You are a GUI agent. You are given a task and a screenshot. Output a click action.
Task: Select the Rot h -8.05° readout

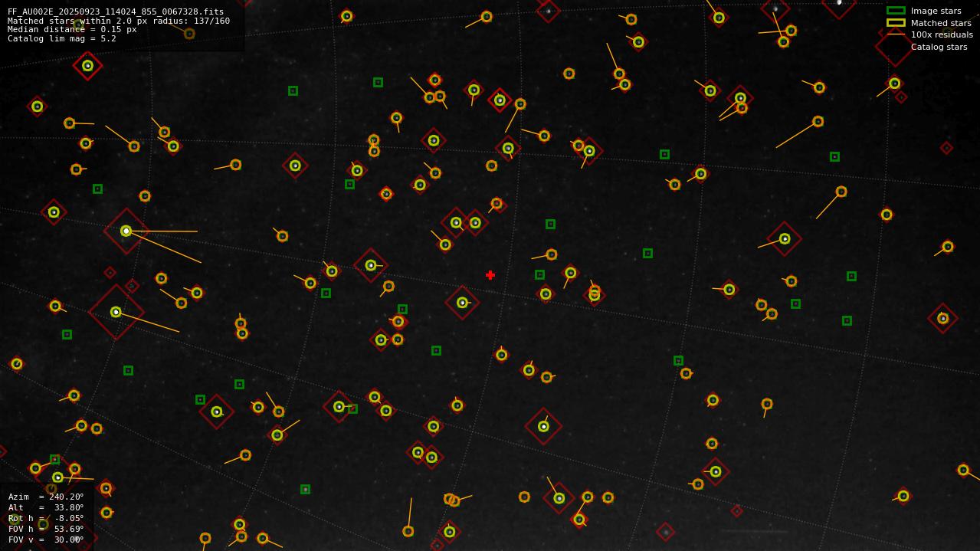point(46,518)
